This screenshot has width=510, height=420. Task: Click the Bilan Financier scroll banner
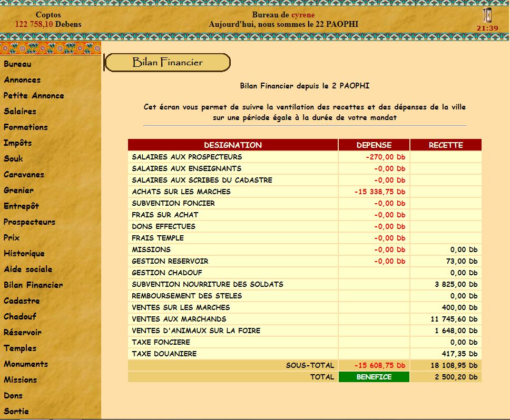tap(167, 62)
